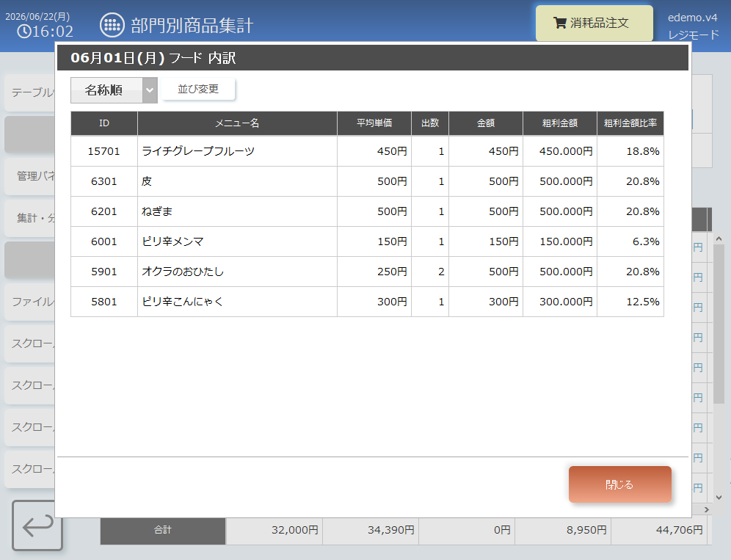Click the 32,000円 total cell
731x560 pixels.
coord(274,530)
